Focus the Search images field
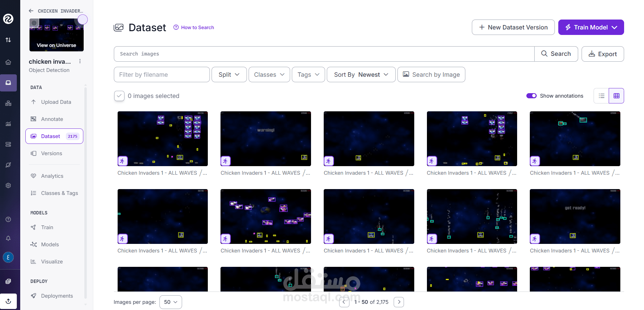The image size is (644, 310). point(324,54)
